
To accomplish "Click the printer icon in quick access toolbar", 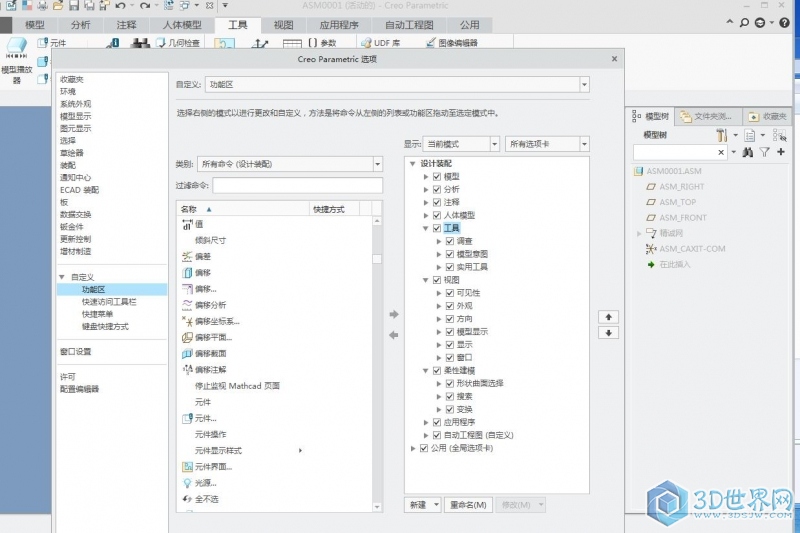I will (42, 6).
